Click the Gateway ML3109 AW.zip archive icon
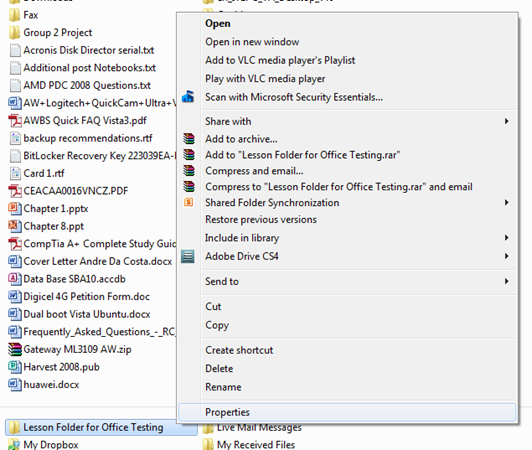This screenshot has height=450, width=532. coord(15,349)
